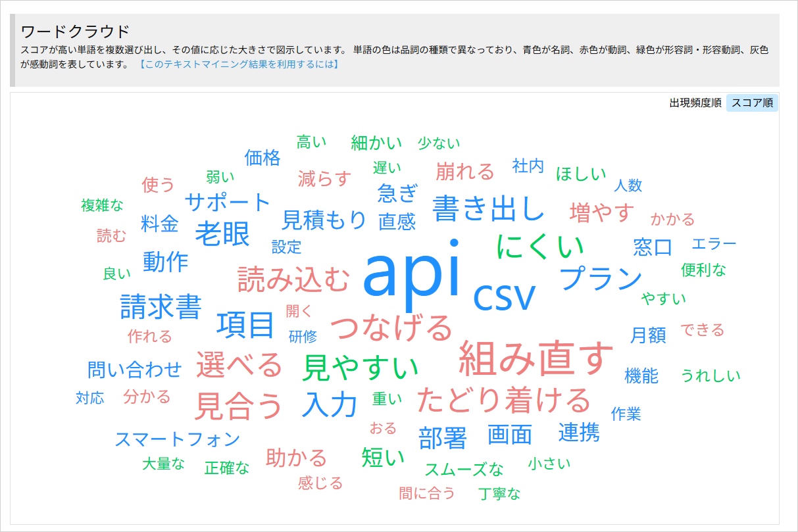Image resolution: width=798 pixels, height=532 pixels.
Task: Click the blue word 機能
Action: (x=641, y=376)
